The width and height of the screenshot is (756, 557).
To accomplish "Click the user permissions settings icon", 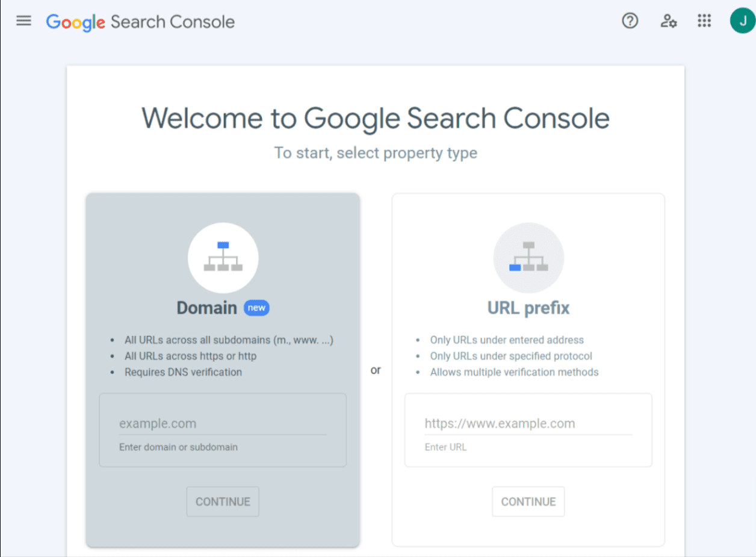I will click(x=668, y=20).
